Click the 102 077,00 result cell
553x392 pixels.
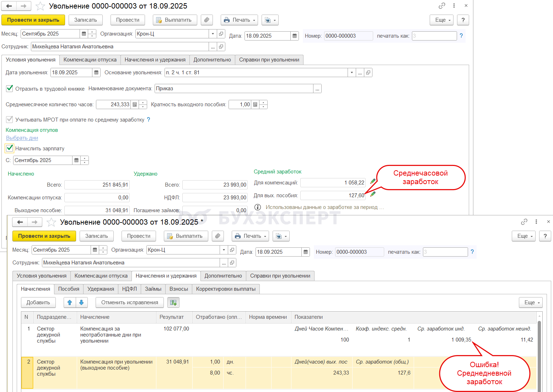click(x=176, y=329)
